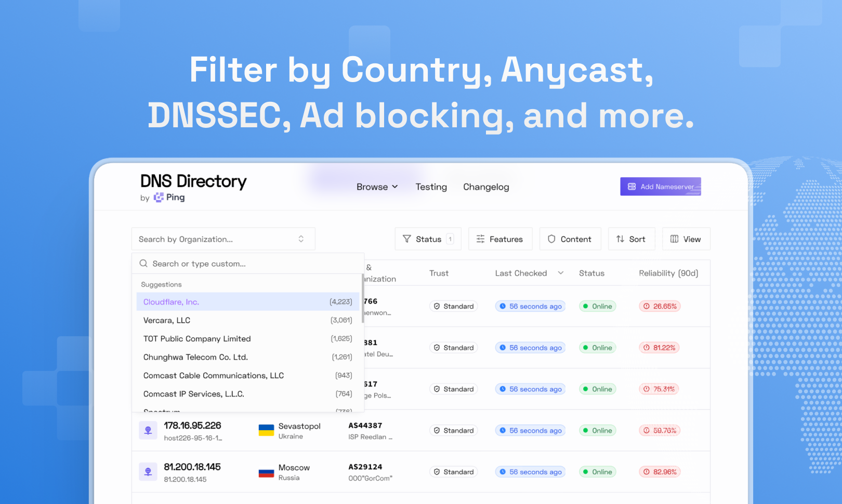Click the magnifier icon in the suggestions search box

pos(143,263)
